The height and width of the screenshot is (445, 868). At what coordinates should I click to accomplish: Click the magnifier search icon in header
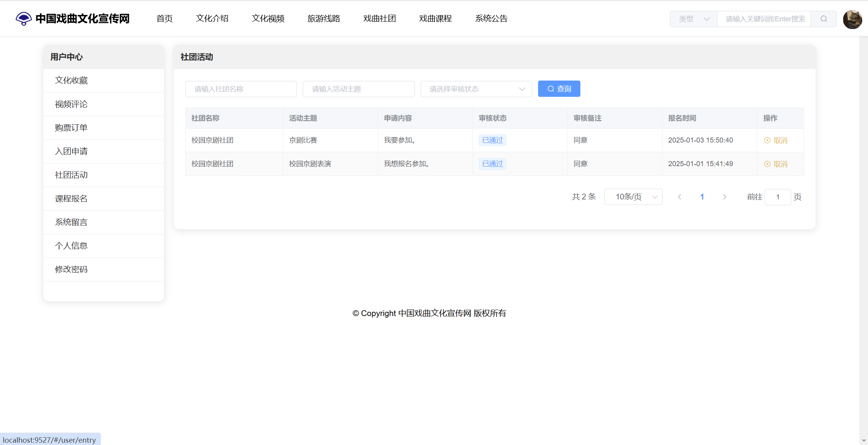[x=823, y=19]
